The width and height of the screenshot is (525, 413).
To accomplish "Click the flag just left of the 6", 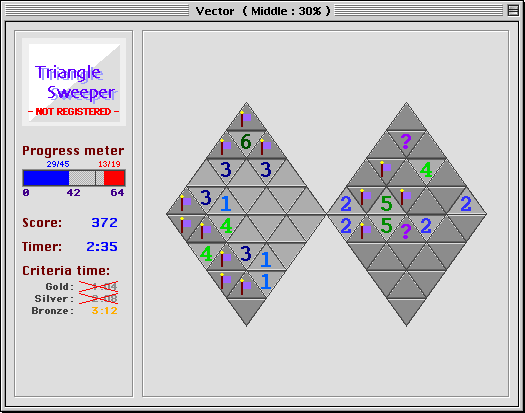I will click(226, 147).
